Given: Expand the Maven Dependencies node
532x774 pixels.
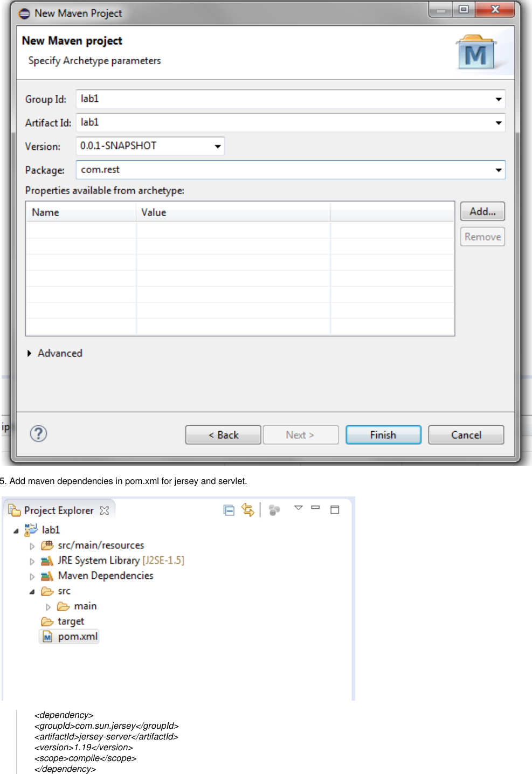Looking at the screenshot, I should (x=32, y=576).
